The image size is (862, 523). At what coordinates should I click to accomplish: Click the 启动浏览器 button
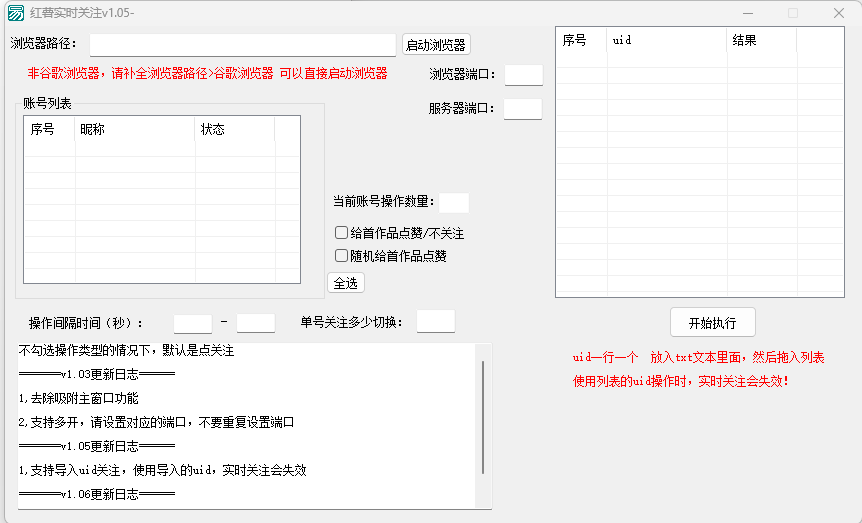click(x=435, y=45)
